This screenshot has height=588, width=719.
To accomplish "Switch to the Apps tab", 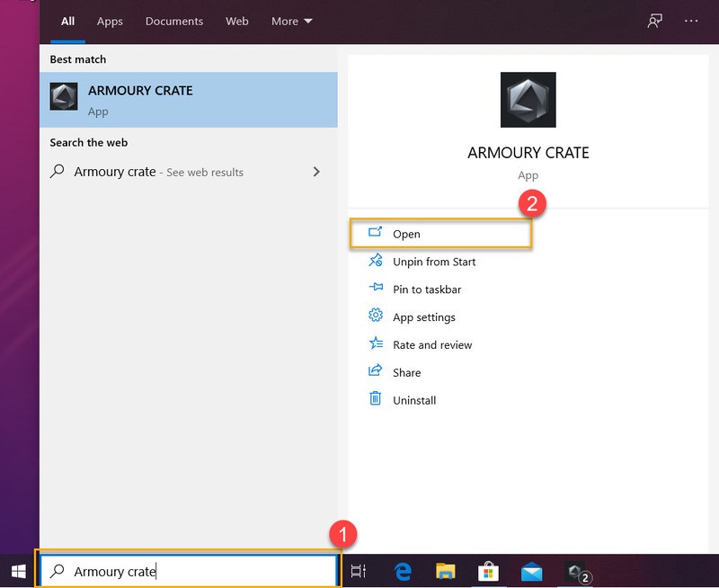I will 110,21.
